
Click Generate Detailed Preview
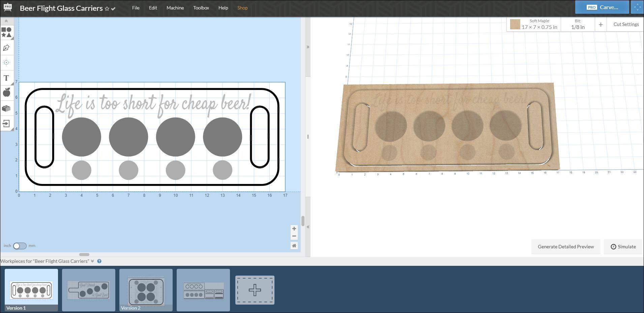[x=566, y=247]
